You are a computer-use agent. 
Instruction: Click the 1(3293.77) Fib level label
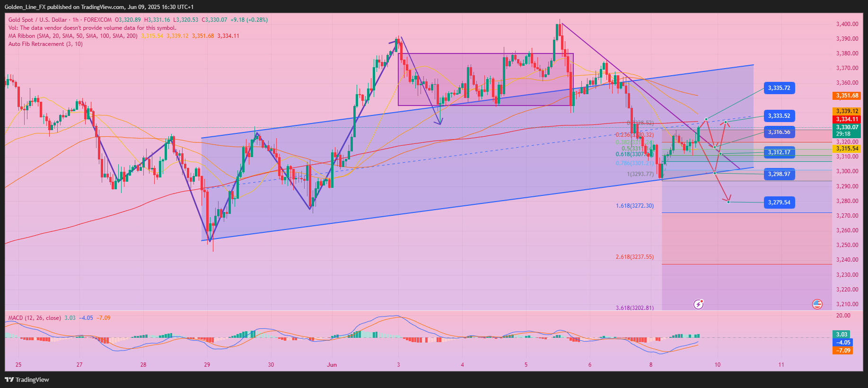(x=640, y=174)
